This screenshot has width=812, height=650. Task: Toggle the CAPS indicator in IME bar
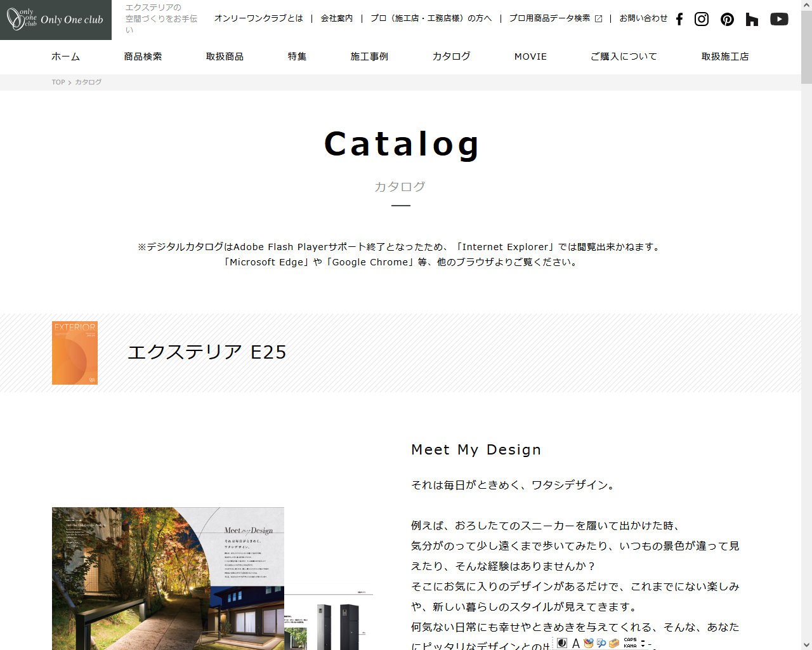point(630,640)
